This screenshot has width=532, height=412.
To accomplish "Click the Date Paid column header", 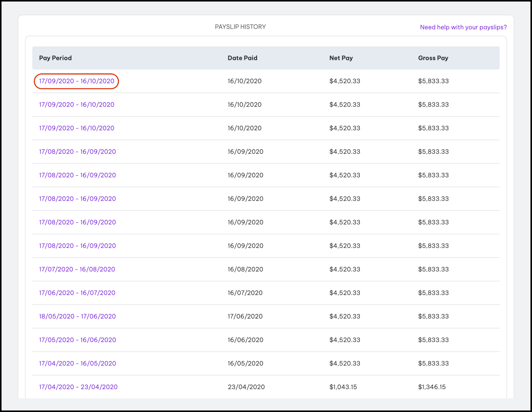I will [x=242, y=58].
